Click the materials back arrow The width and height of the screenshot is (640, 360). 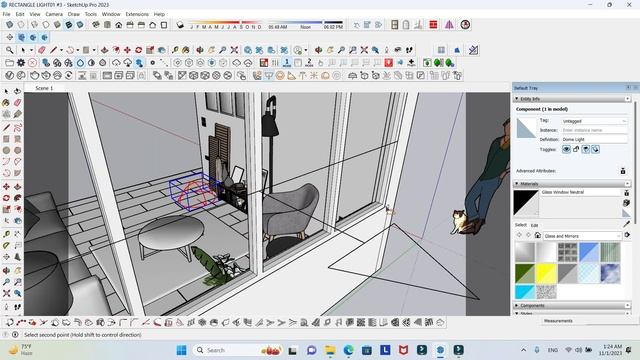[x=520, y=235]
